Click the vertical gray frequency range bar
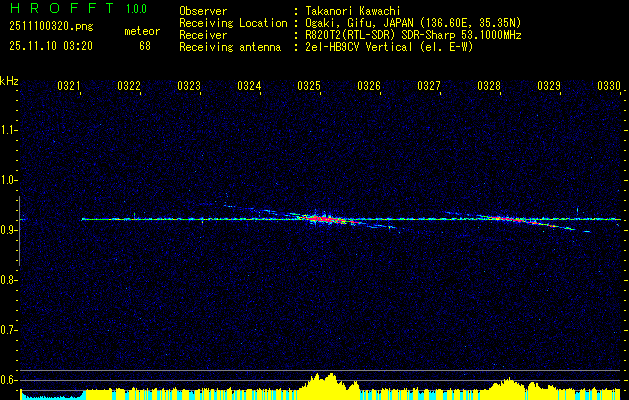 click(x=19, y=231)
